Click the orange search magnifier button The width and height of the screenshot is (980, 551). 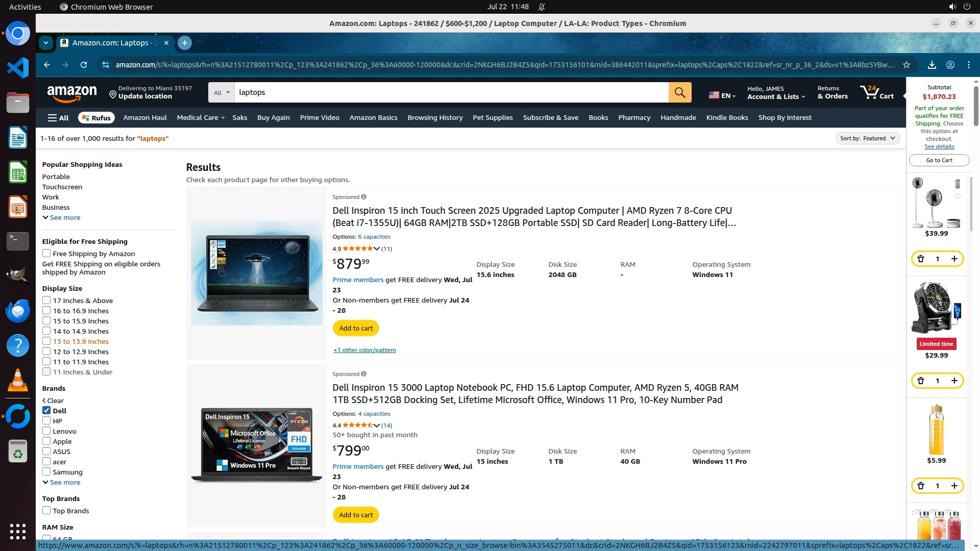(679, 92)
